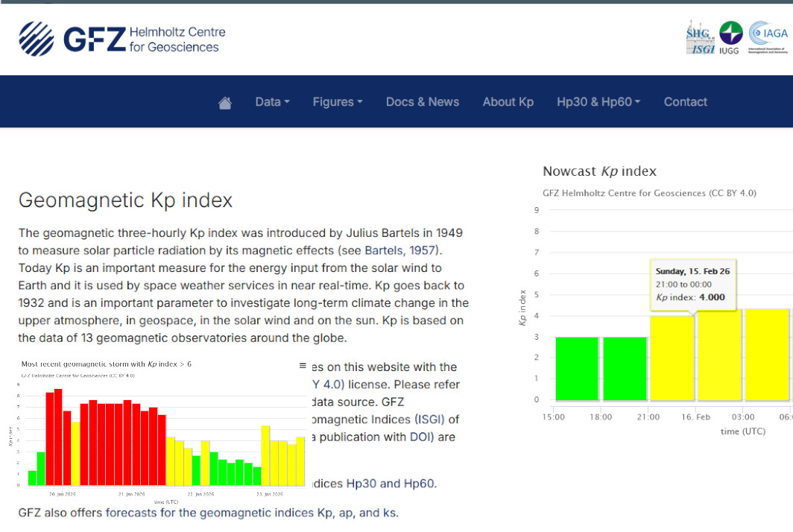Screen dimensions: 793x532
Task: Open the Contact page
Action: tap(685, 101)
